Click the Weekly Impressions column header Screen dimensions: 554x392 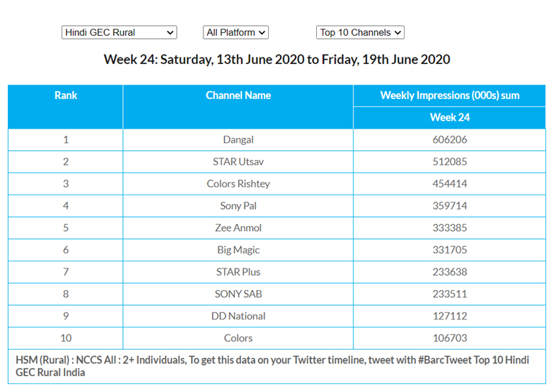click(449, 95)
